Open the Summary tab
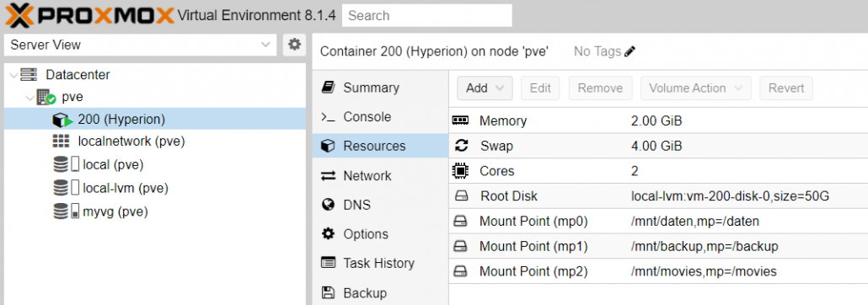The height and width of the screenshot is (305, 868). point(380,88)
